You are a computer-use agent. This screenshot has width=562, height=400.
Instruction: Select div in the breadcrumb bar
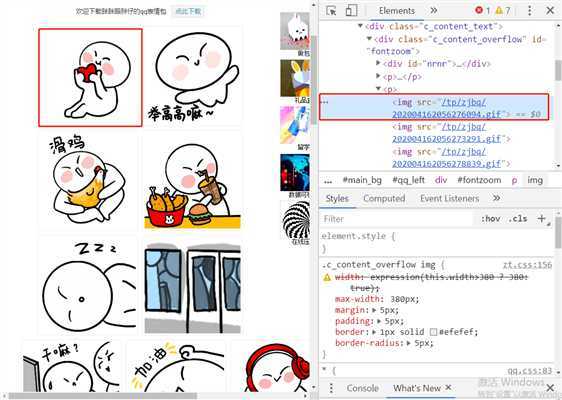[x=441, y=180]
